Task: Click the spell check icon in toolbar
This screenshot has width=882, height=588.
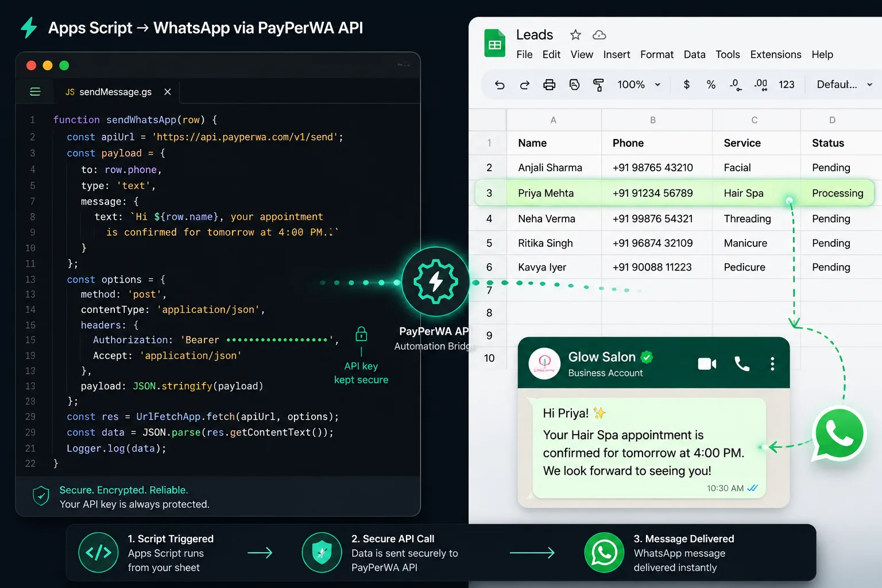Action: pyautogui.click(x=574, y=85)
